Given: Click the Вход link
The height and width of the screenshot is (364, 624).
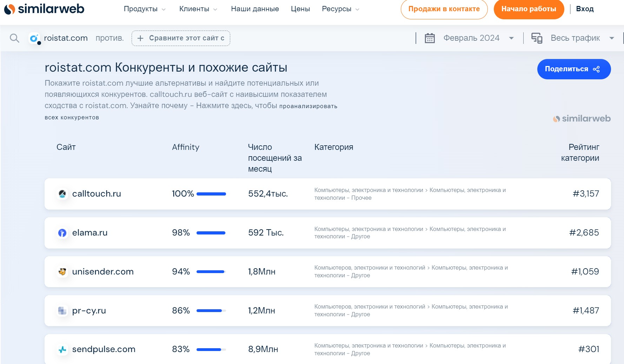Looking at the screenshot, I should pyautogui.click(x=585, y=9).
